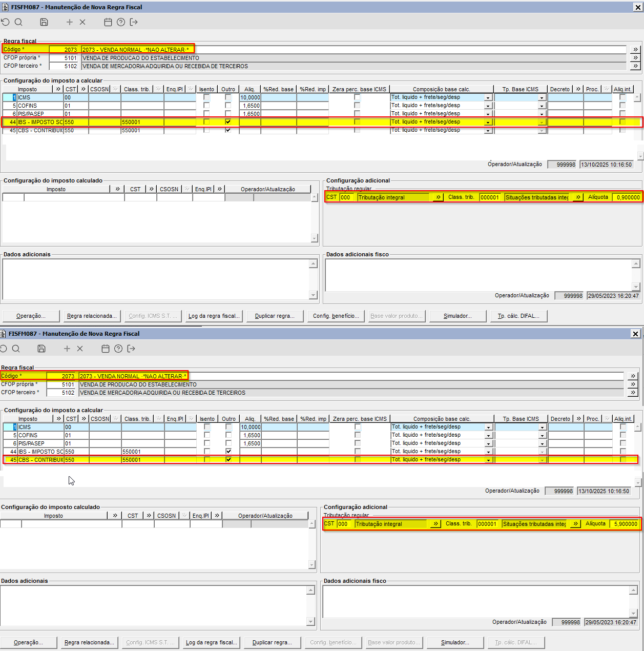This screenshot has width=644, height=651.
Task: Click tax grid scroll-up arrow, upper window
Action: (x=637, y=97)
